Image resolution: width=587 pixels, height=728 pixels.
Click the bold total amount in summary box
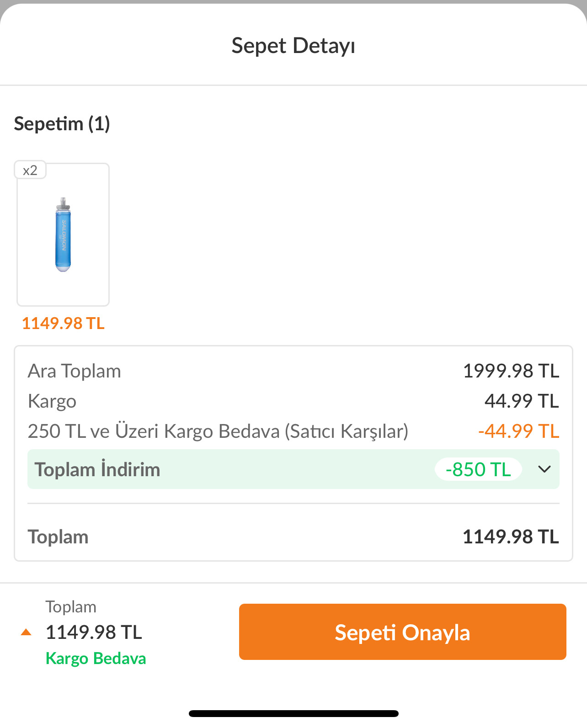[511, 537]
